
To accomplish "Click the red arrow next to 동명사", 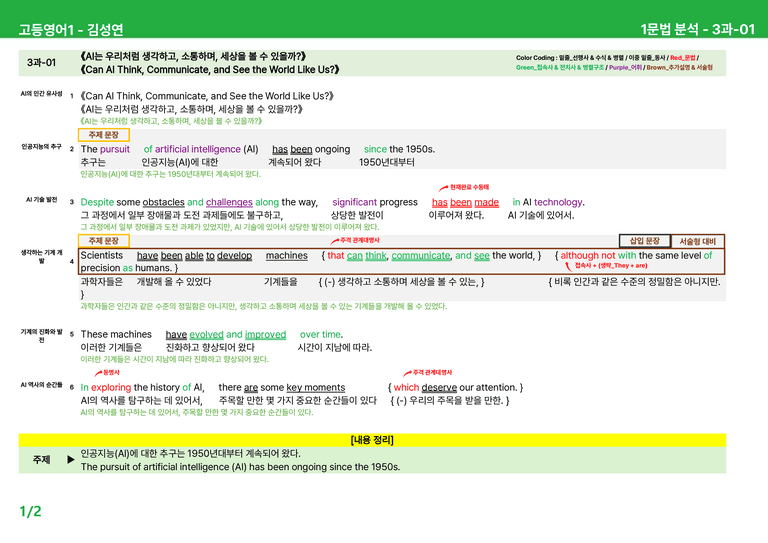I will point(98,373).
